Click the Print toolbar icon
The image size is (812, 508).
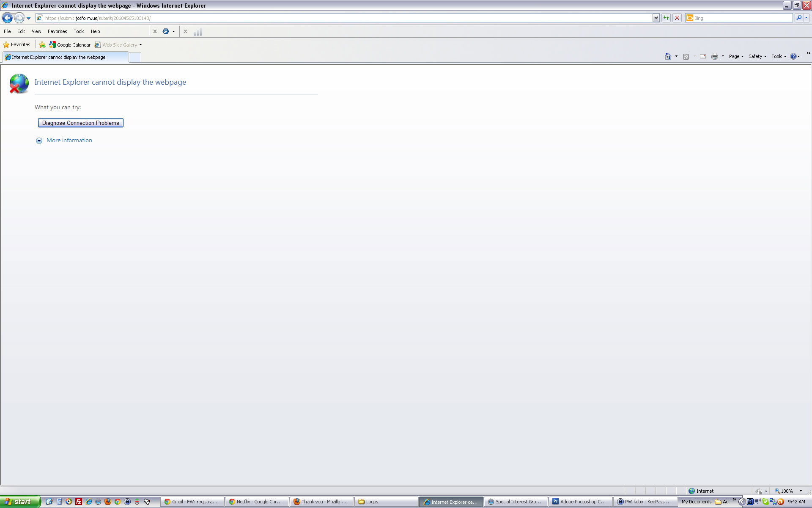click(714, 56)
